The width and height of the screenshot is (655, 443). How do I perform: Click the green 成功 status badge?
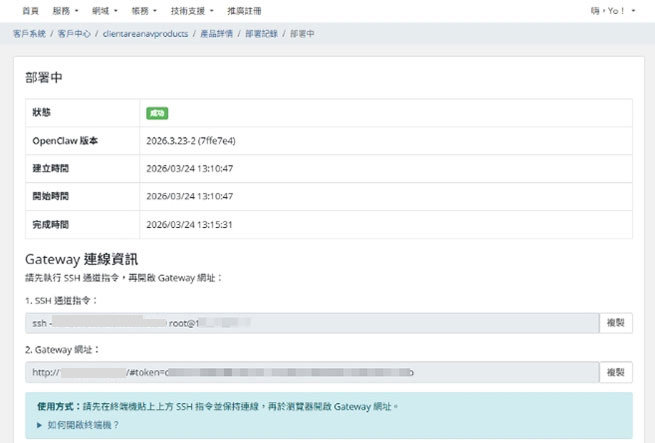157,113
